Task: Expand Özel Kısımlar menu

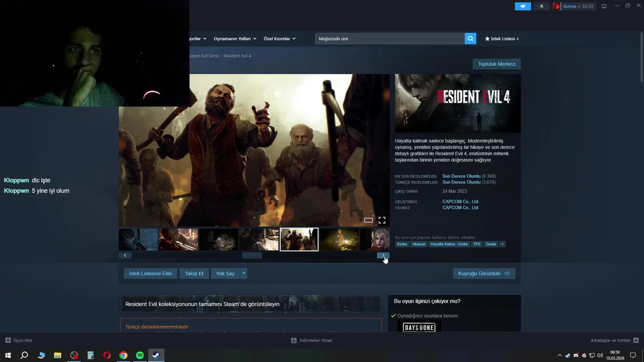Action: coord(280,39)
